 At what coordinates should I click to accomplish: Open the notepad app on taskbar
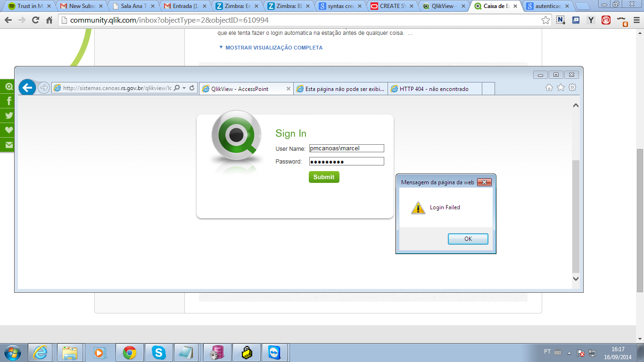187,353
